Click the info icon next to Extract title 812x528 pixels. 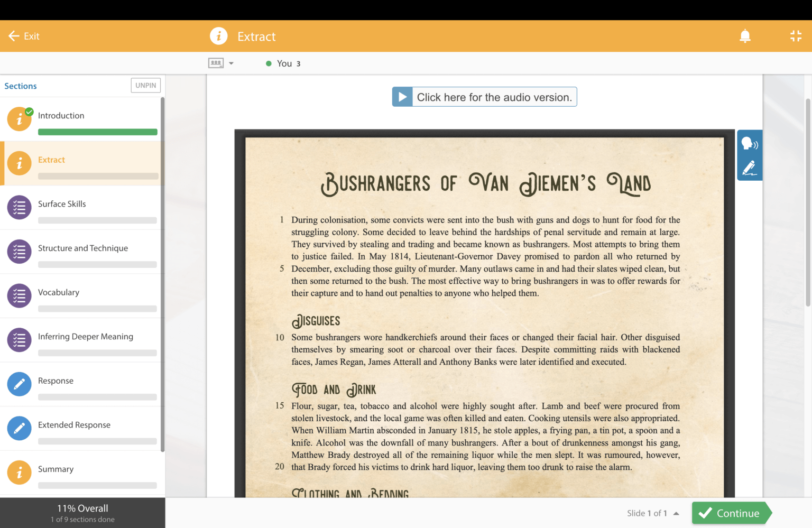[x=219, y=36]
